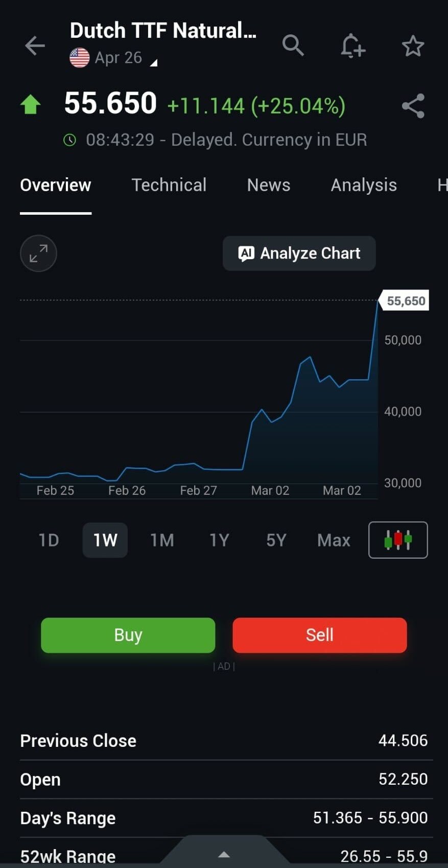Add a price alert with bell icon
Image resolution: width=448 pixels, height=868 pixels.
tap(352, 46)
